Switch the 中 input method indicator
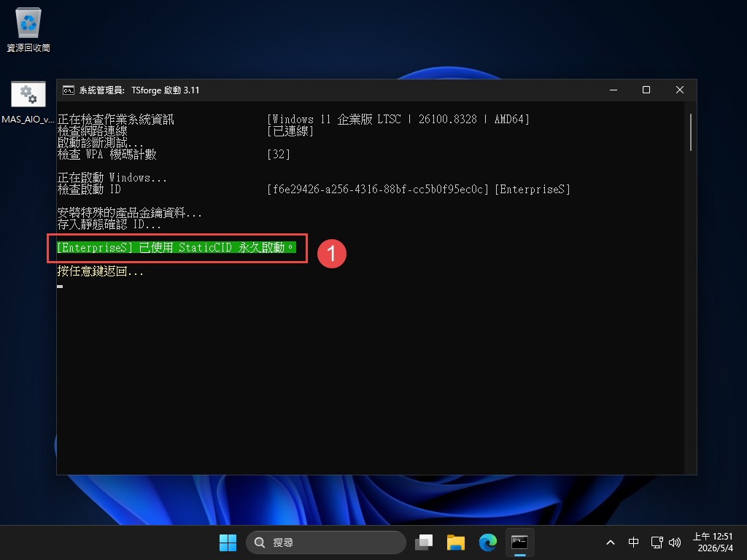Image resolution: width=747 pixels, height=560 pixels. coord(633,542)
